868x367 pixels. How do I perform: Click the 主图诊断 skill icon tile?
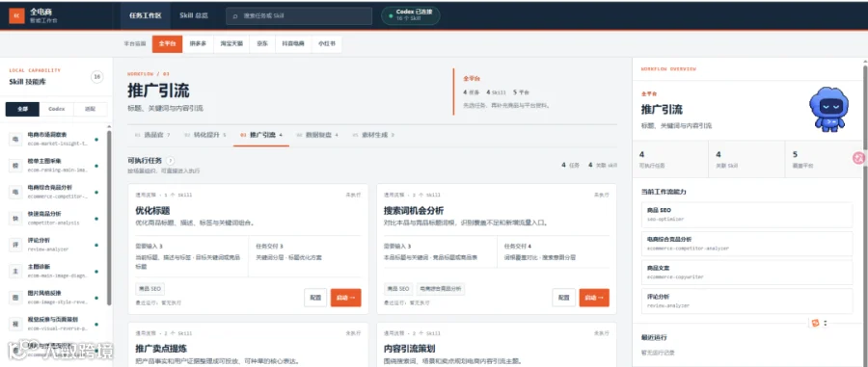pos(15,271)
